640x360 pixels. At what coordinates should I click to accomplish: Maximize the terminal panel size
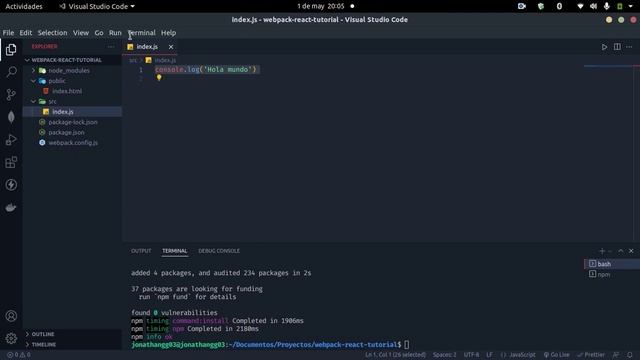pyautogui.click(x=621, y=251)
